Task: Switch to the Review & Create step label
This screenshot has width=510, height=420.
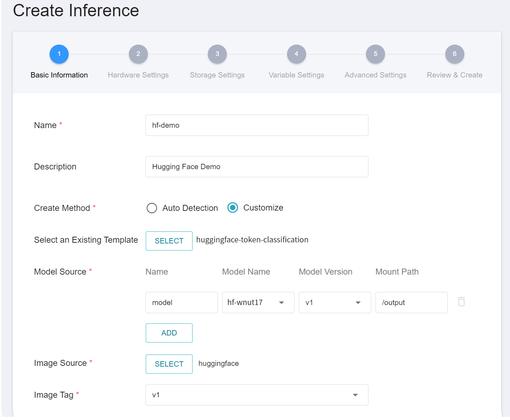Action: 455,75
